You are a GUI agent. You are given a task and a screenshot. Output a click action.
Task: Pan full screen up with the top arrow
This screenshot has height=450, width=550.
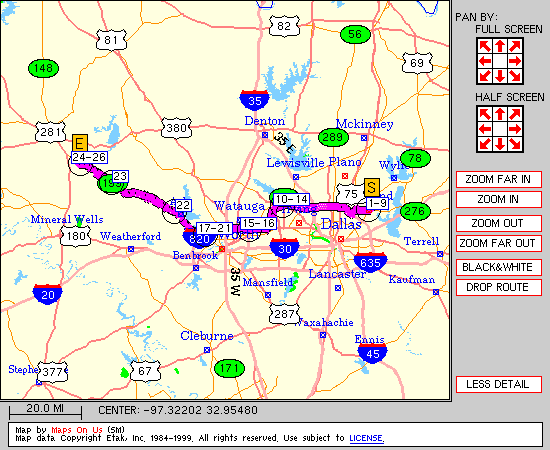(500, 46)
